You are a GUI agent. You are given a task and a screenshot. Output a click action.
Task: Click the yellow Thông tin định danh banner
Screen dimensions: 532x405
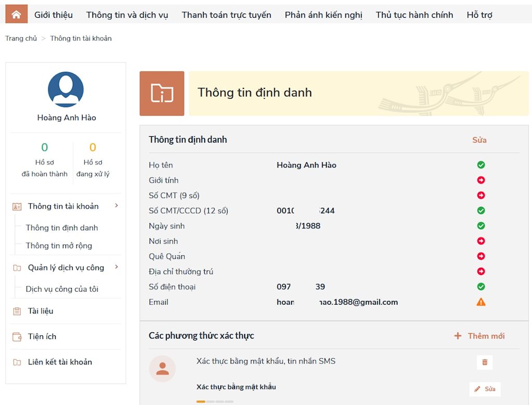click(x=358, y=94)
